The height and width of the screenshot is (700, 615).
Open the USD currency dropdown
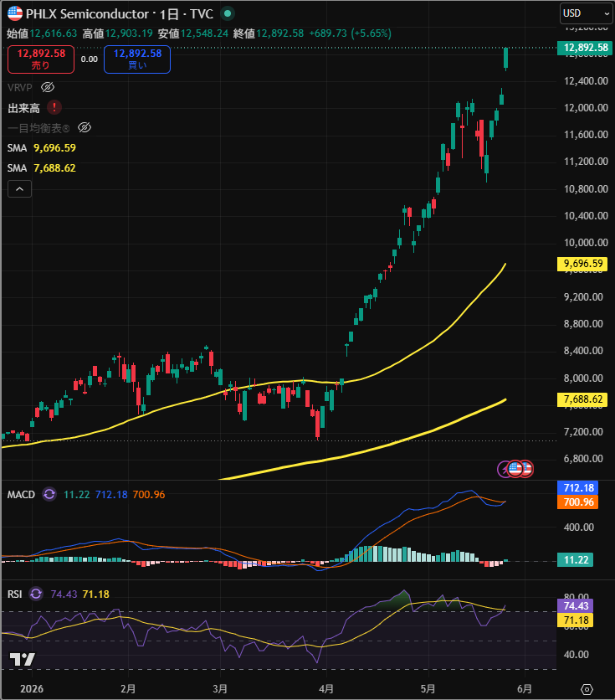pyautogui.click(x=586, y=14)
